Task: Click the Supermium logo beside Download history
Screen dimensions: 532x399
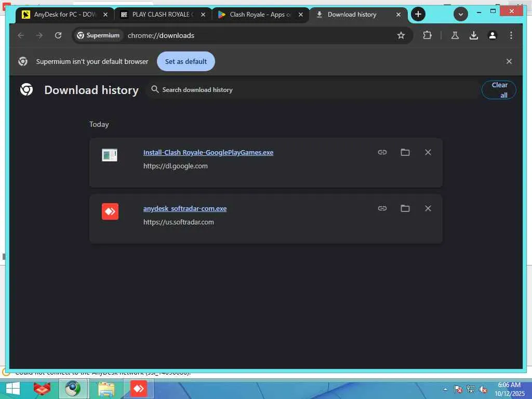Action: point(26,89)
